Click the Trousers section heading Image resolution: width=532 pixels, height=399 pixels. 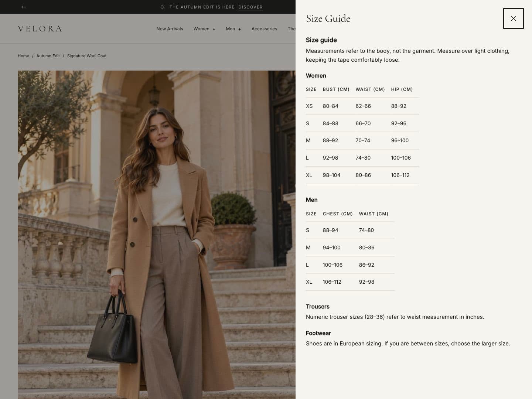pyautogui.click(x=318, y=307)
